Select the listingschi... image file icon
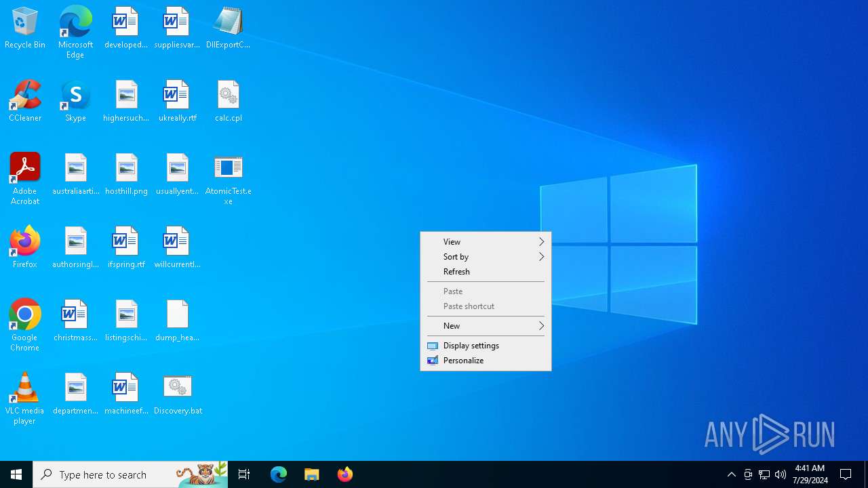This screenshot has height=488, width=868. 126,321
